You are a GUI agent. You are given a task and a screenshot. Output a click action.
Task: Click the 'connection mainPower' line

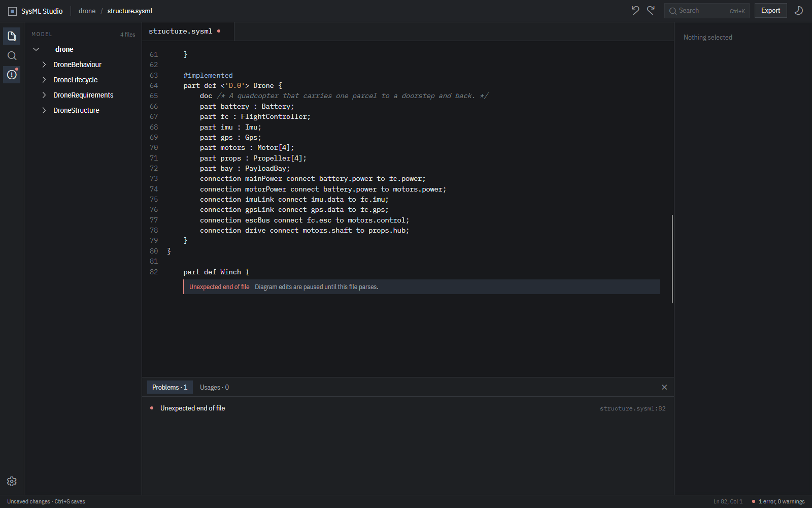(x=313, y=178)
